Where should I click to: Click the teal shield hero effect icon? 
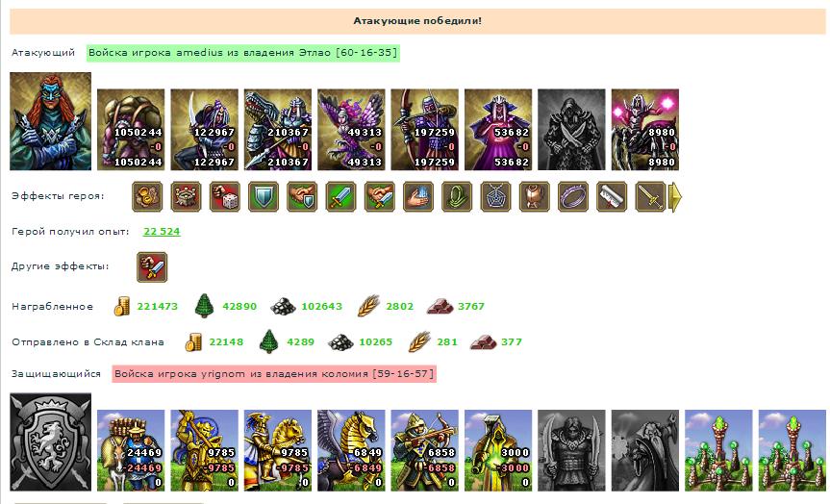coord(264,196)
